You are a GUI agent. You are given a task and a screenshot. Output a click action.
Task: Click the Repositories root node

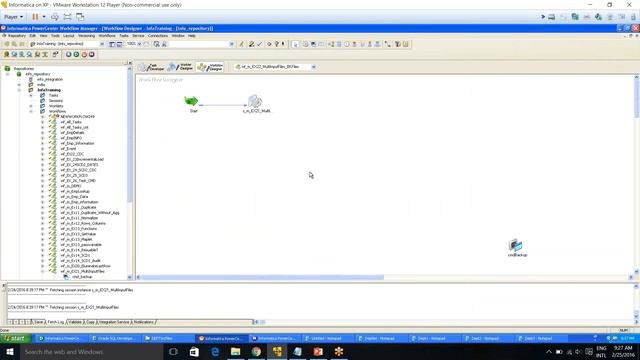coord(24,69)
